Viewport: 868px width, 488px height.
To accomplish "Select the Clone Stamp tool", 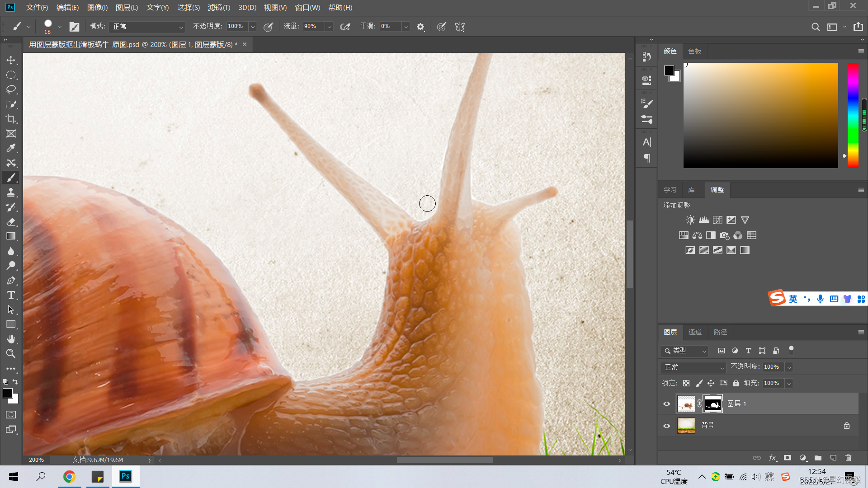I will tap(11, 192).
